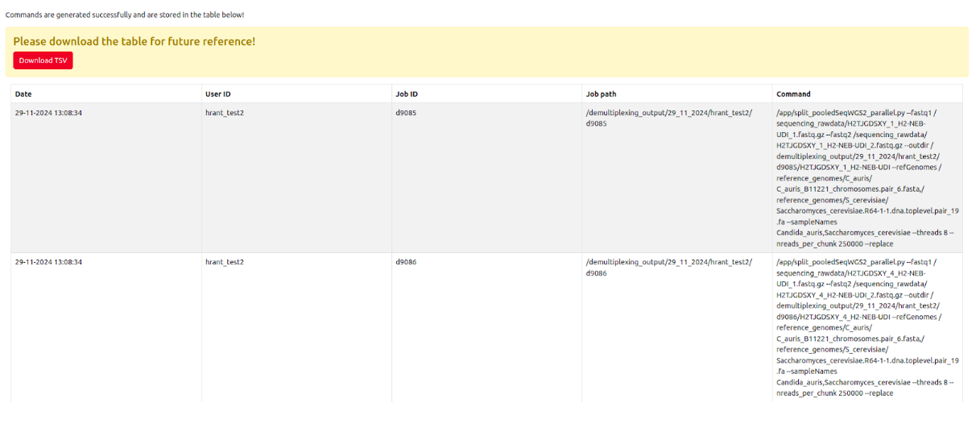Click the Job path column header
Screen dimensions: 980x428
tap(601, 94)
